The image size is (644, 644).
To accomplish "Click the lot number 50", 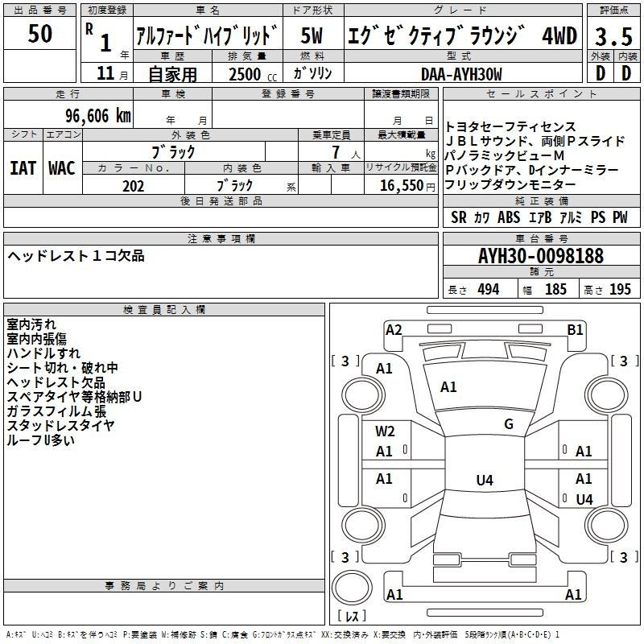I will point(39,33).
